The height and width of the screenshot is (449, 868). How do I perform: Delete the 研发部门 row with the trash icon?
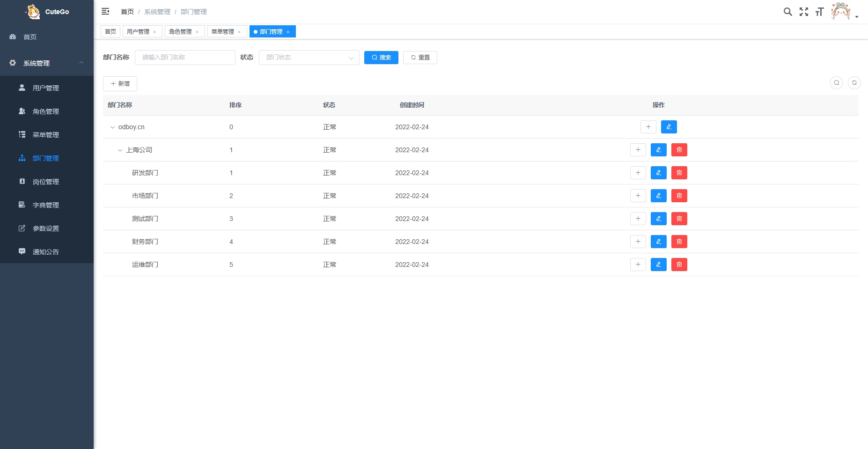pos(679,173)
